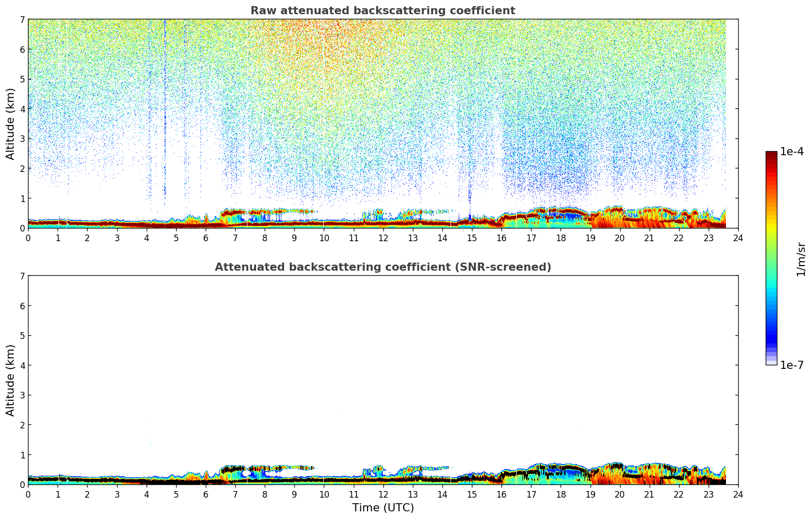Click time tick "24" under the Raw plot

(x=738, y=238)
